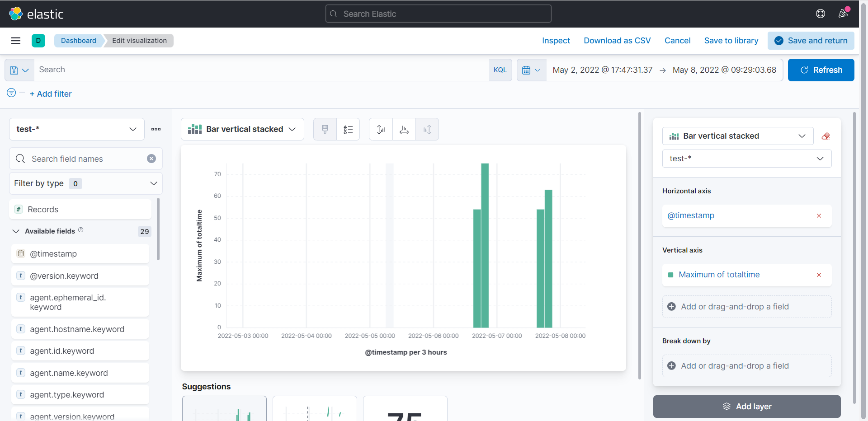The height and width of the screenshot is (421, 868).
Task: Go to the Dashboard breadcrumb
Action: (x=79, y=41)
